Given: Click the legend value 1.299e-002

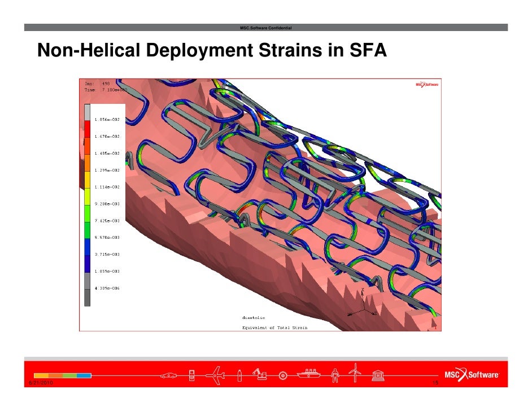Looking at the screenshot, I should tap(107, 170).
